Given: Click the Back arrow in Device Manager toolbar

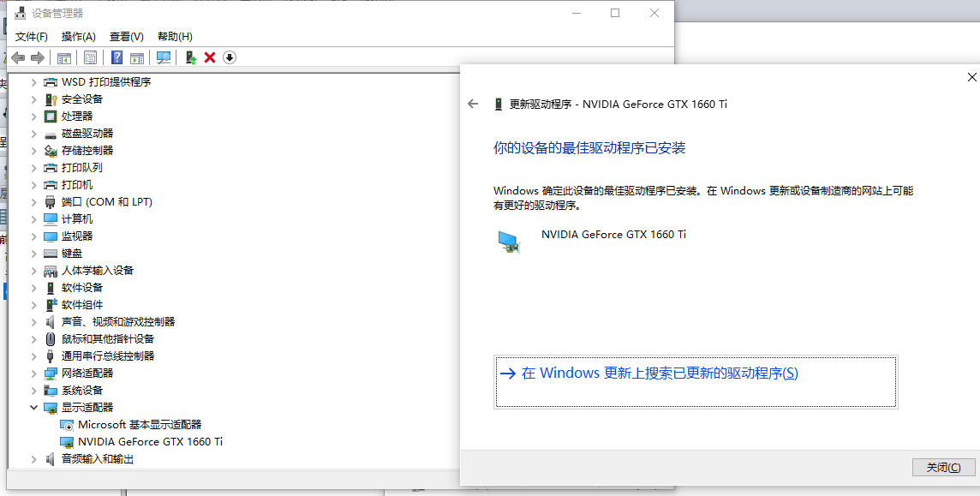Looking at the screenshot, I should [x=18, y=57].
